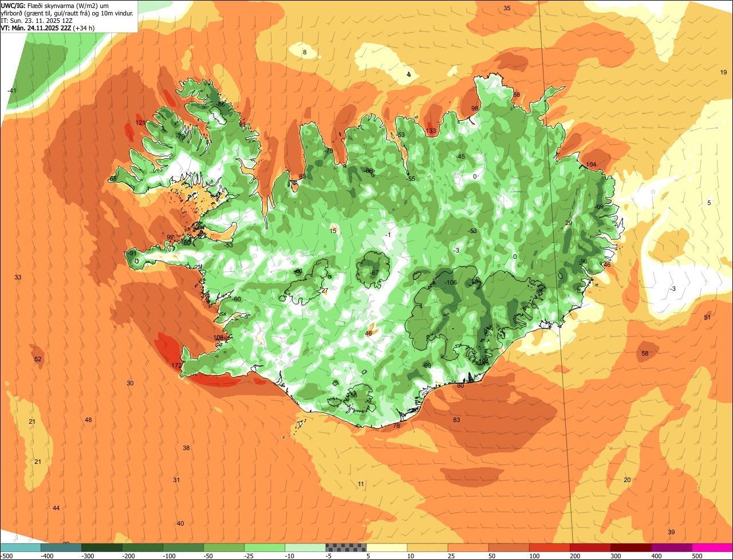
Task: Pick the orange 25 to 50 swatch
Action: pos(468,547)
